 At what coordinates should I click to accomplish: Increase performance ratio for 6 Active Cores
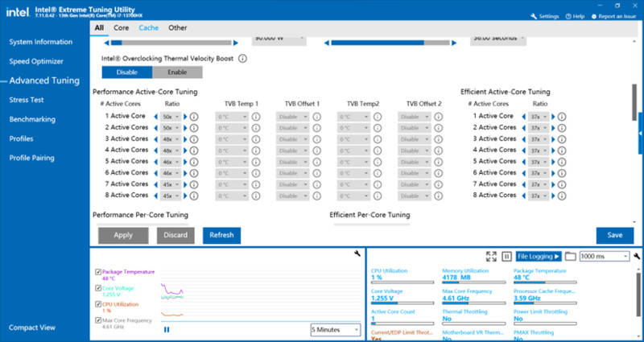pos(185,173)
